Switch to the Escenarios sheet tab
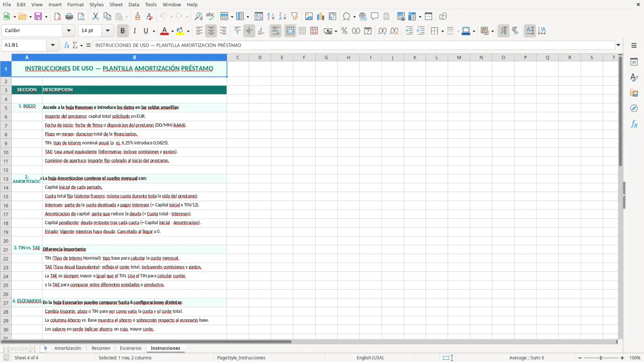This screenshot has width=644, height=362. 130,348
